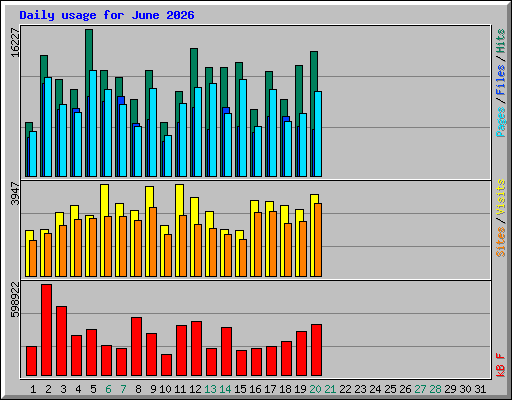The width and height of the screenshot is (512, 400).
Task: Click the cyan pages bar for day 15
Action: (x=243, y=128)
